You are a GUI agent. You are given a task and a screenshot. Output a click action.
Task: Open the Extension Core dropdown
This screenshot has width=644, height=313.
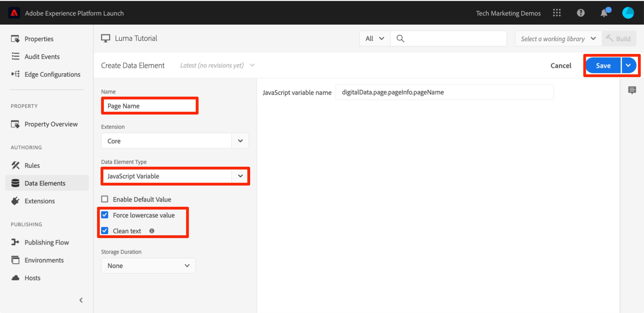click(x=175, y=141)
